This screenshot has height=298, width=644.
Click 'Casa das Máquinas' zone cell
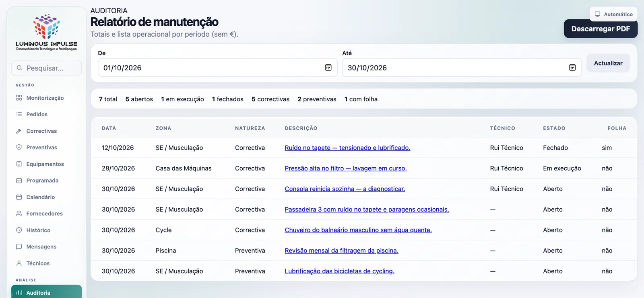[x=184, y=168]
